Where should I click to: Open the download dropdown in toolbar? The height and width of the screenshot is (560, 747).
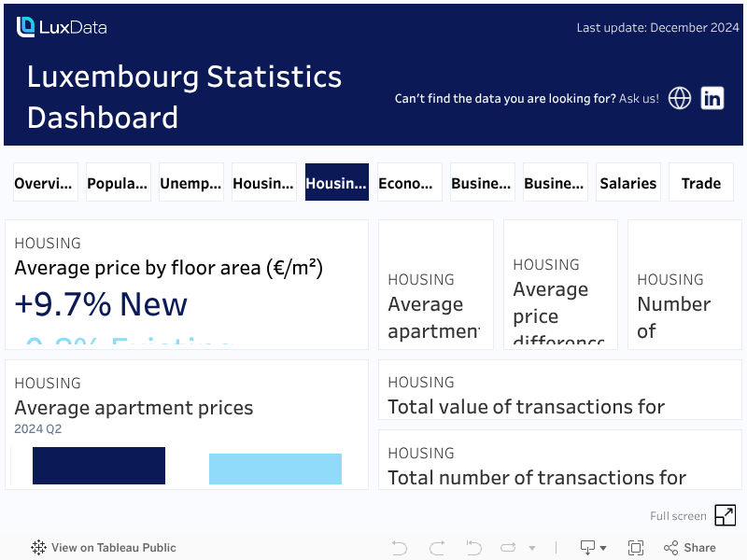click(593, 548)
